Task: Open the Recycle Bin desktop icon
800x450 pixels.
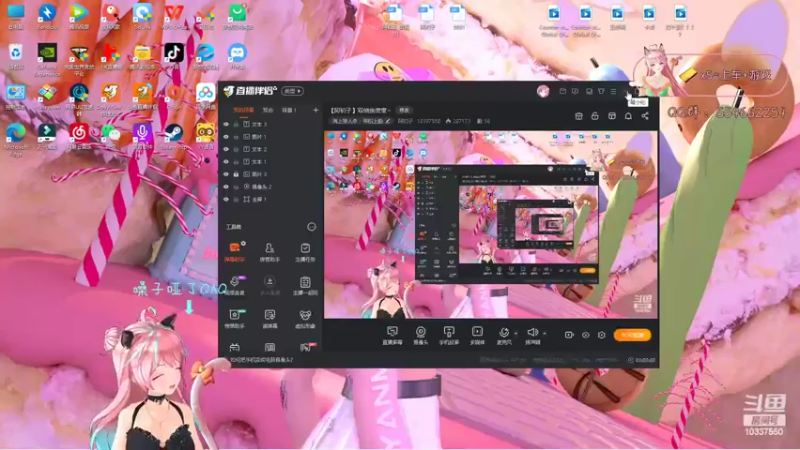Action: point(16,56)
